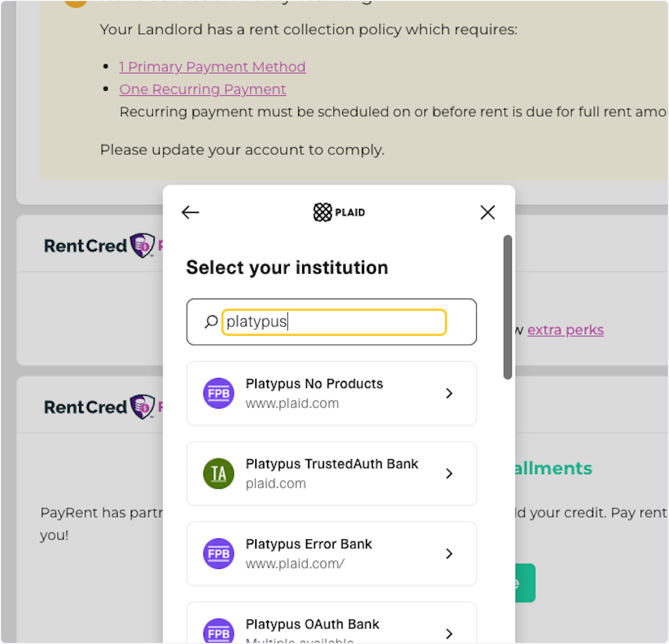Click the Platypus OAuth Bank FPB logo
This screenshot has width=669, height=644.
pos(219,632)
